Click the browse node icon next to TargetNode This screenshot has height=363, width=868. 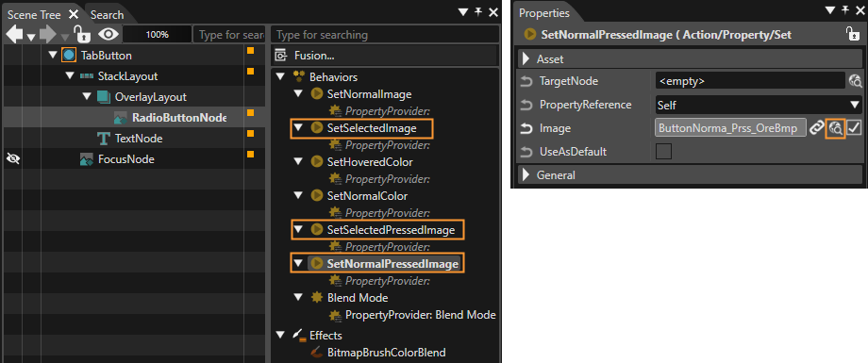tap(856, 81)
